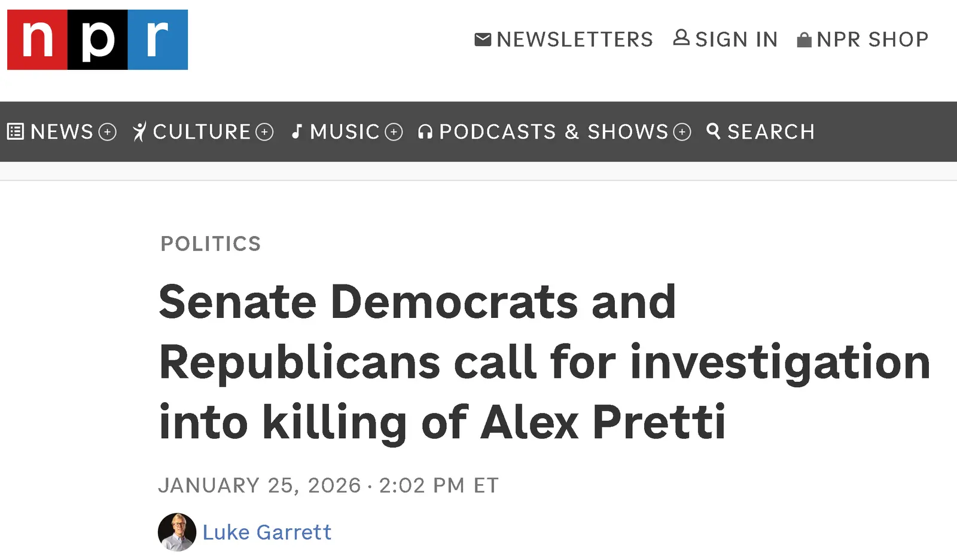957x560 pixels.
Task: Click Luke Garrett's profile photo
Action: tap(177, 532)
